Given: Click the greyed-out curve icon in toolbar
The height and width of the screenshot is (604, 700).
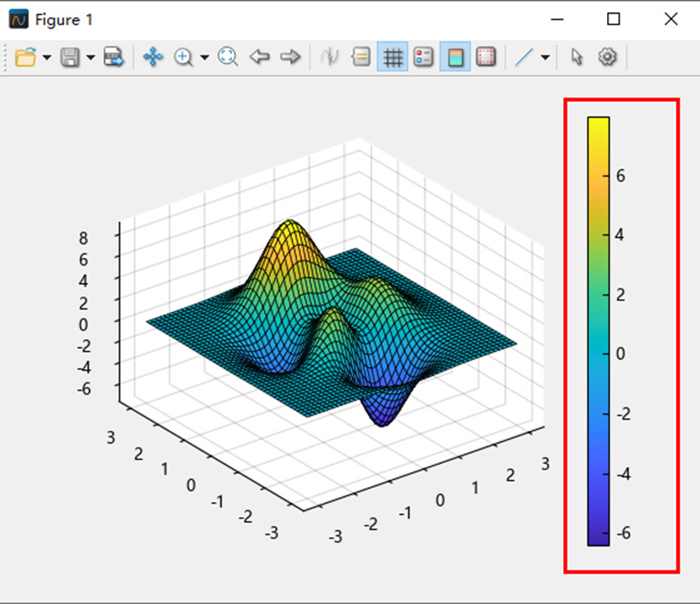Looking at the screenshot, I should coord(329,57).
